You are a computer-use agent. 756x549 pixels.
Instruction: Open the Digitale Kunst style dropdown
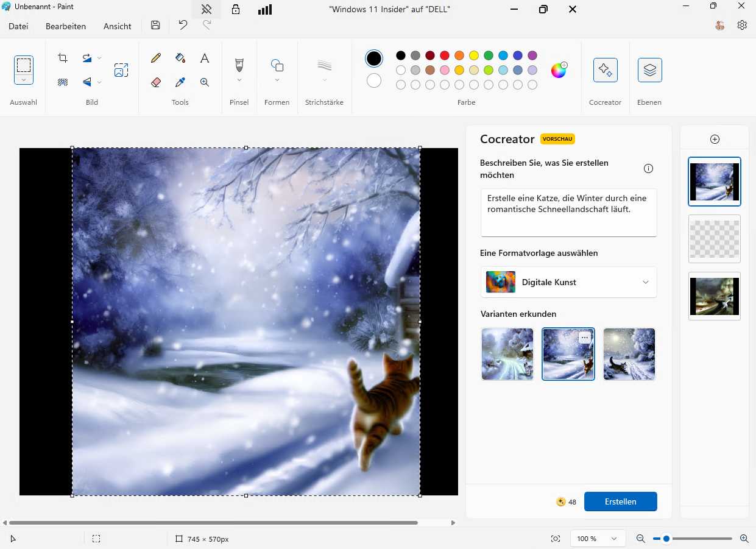(x=645, y=282)
